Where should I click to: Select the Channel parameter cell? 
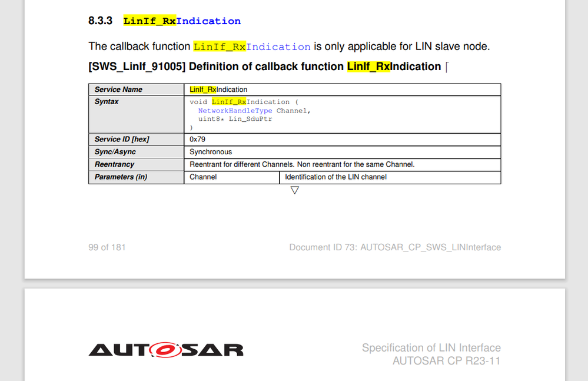202,177
